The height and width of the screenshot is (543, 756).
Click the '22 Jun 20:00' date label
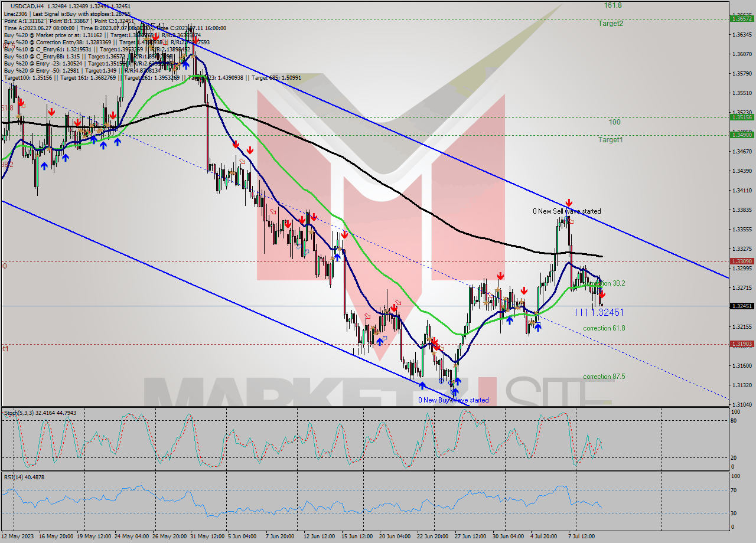[x=434, y=537]
